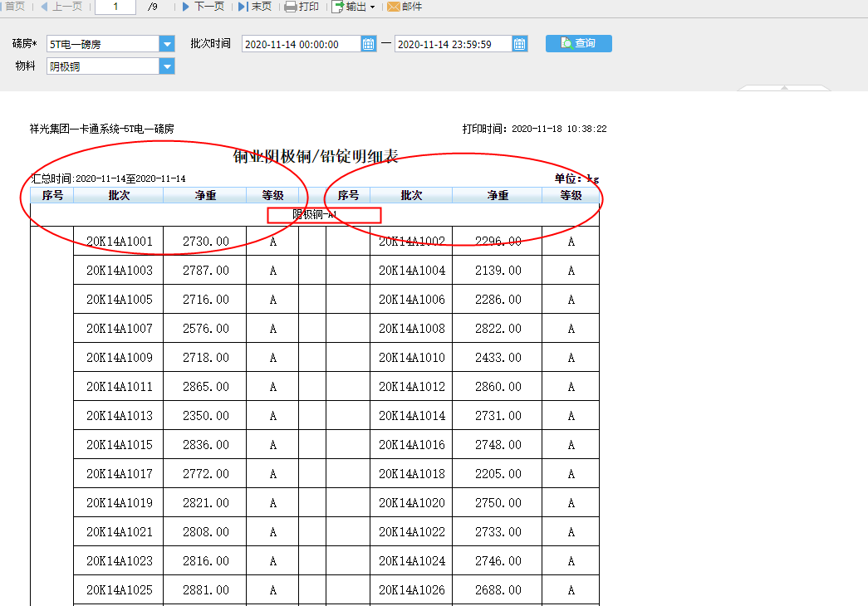Select net weight 2139.00

click(498, 270)
